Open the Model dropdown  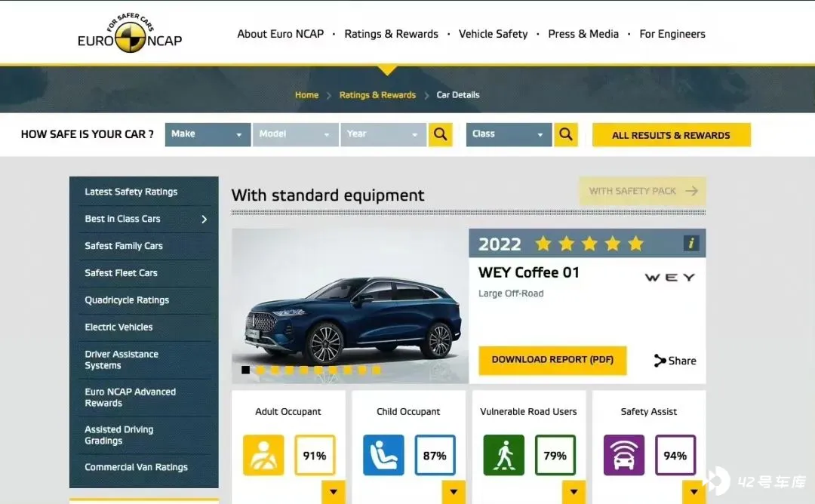point(295,134)
